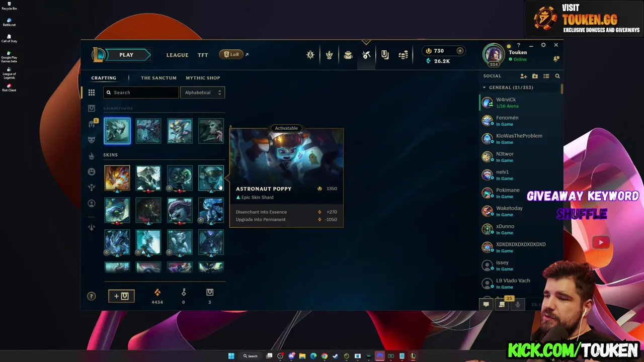
Task: Select the first golden skin shard thumbnail
Action: [x=117, y=178]
